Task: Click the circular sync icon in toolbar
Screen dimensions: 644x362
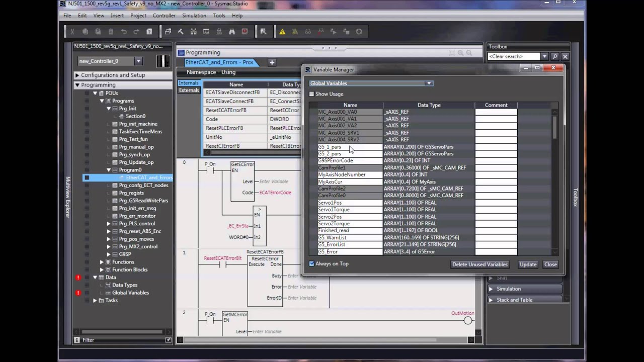Action: [359, 32]
